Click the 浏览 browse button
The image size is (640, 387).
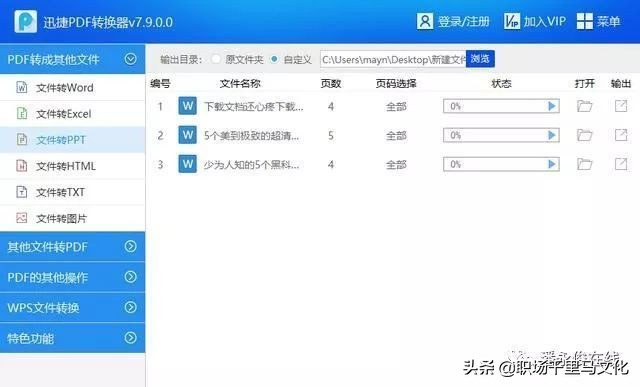point(480,59)
